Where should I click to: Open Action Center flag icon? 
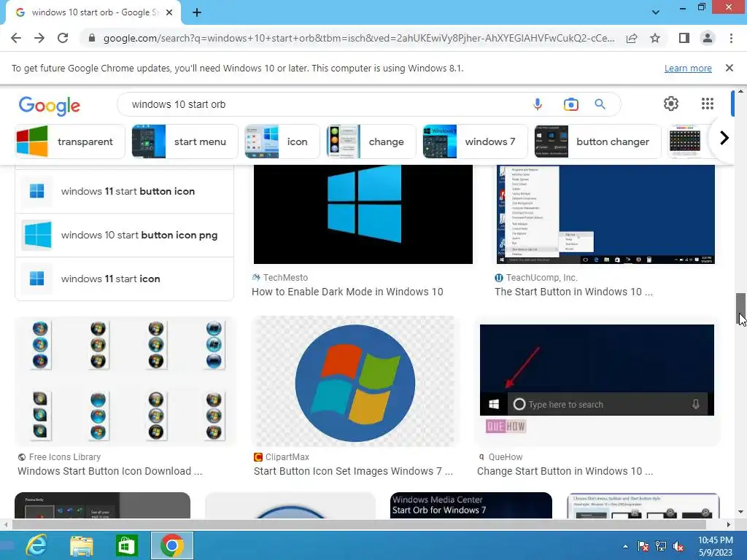(x=643, y=546)
